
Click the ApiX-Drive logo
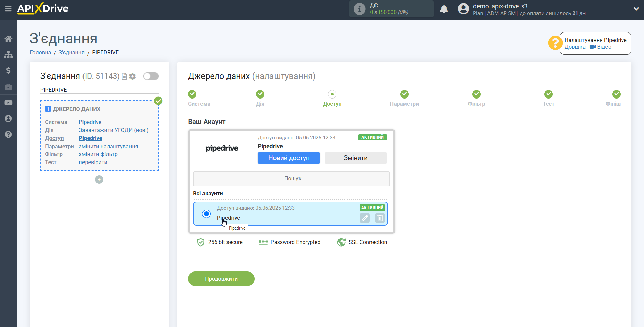[43, 8]
